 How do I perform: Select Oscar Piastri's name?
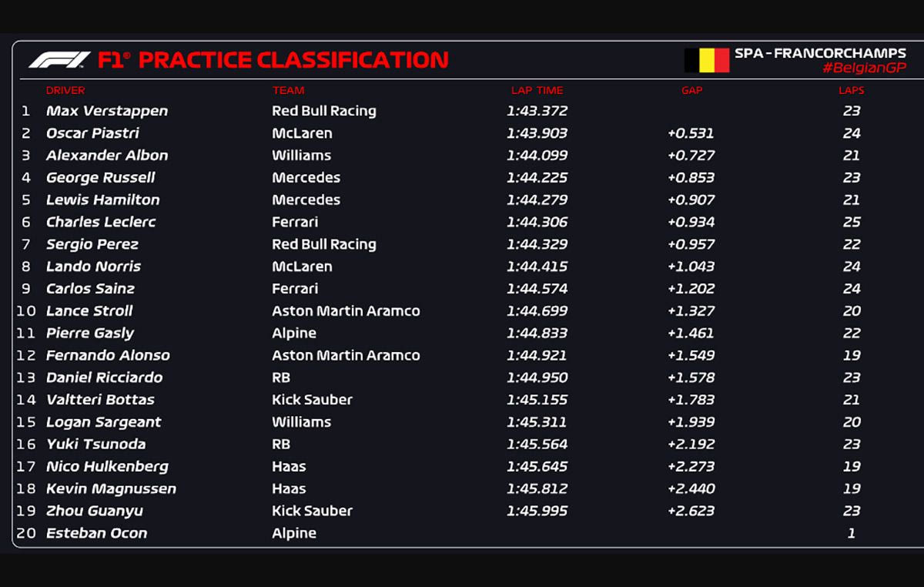pyautogui.click(x=92, y=133)
